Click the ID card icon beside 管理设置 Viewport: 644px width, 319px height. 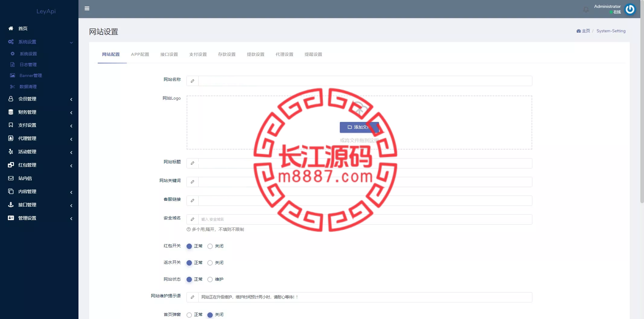(11, 218)
